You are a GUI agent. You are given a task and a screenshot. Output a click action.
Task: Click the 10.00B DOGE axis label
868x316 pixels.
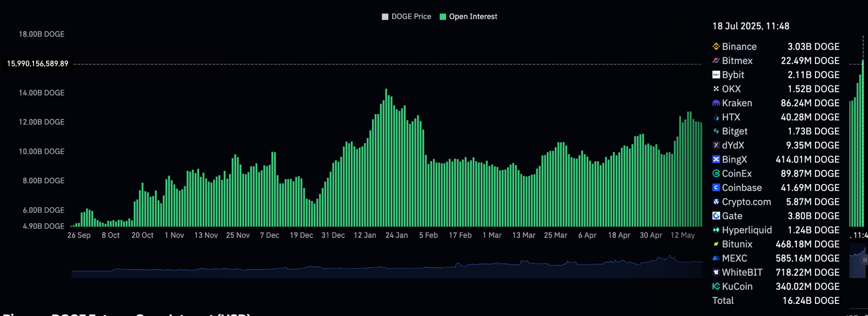(41, 151)
